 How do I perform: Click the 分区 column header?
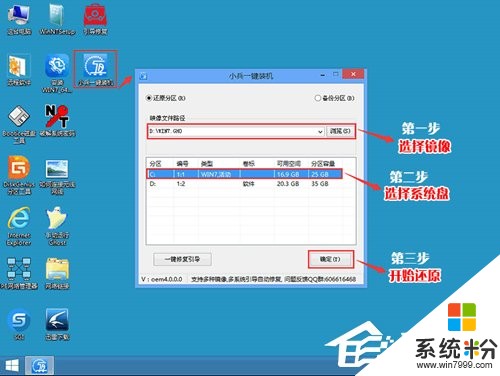click(x=155, y=164)
